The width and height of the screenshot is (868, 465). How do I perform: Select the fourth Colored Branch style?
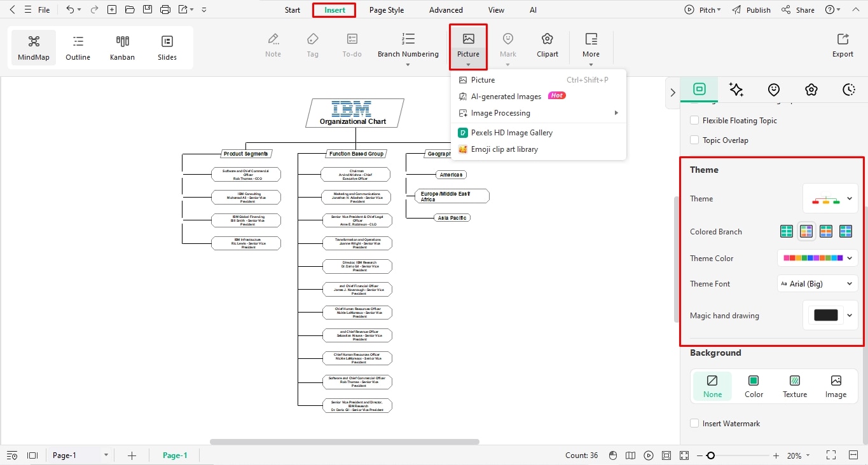846,232
